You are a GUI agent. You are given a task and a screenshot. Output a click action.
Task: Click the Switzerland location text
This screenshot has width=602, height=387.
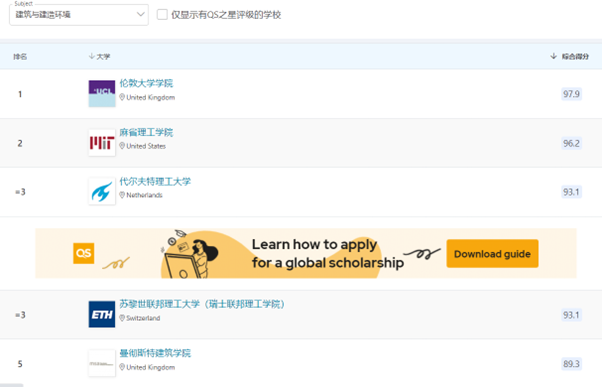[x=143, y=318]
